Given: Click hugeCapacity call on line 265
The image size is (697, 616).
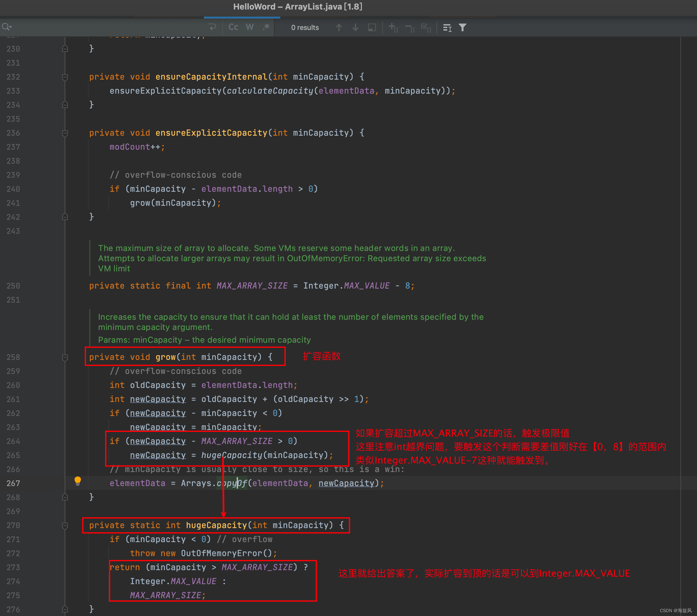Looking at the screenshot, I should [232, 455].
